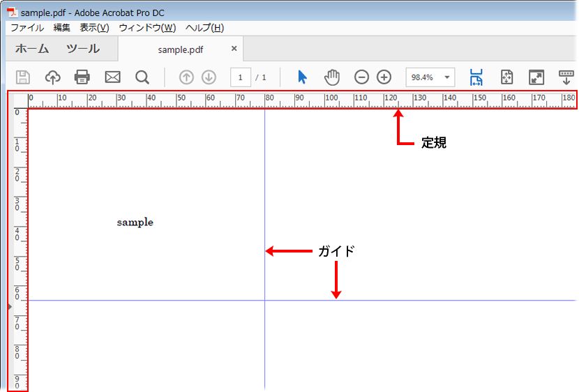Open zoom level 98.4% dropdown

click(430, 77)
